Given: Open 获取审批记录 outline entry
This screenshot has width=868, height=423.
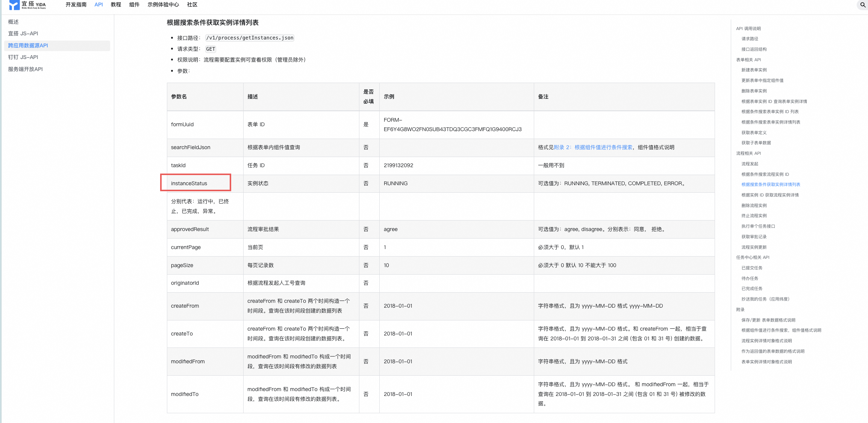Looking at the screenshot, I should (754, 237).
